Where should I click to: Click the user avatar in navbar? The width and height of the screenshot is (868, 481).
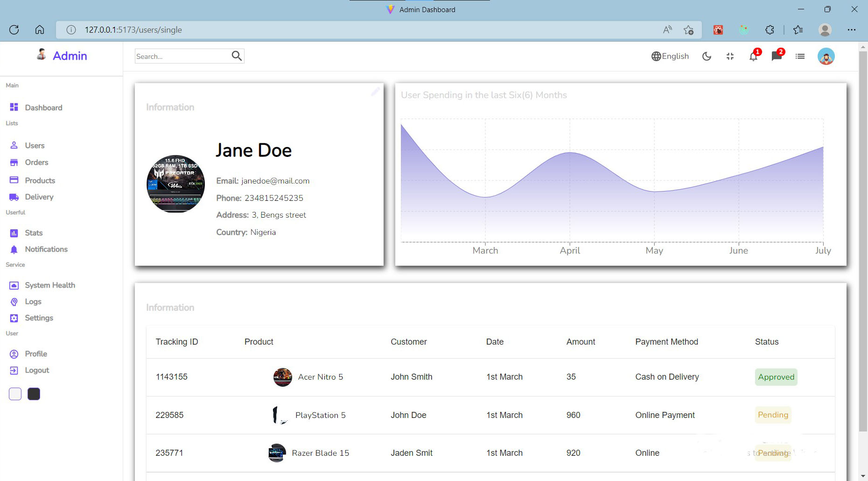coord(826,56)
